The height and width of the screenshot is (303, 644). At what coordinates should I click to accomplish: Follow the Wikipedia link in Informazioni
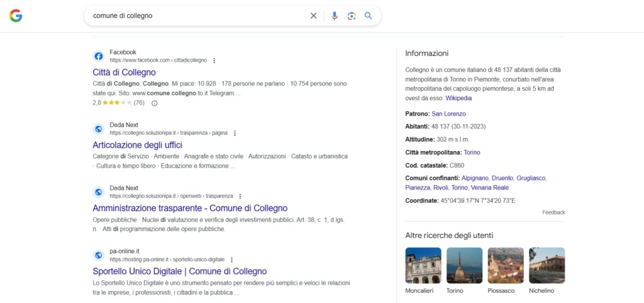[x=458, y=98]
